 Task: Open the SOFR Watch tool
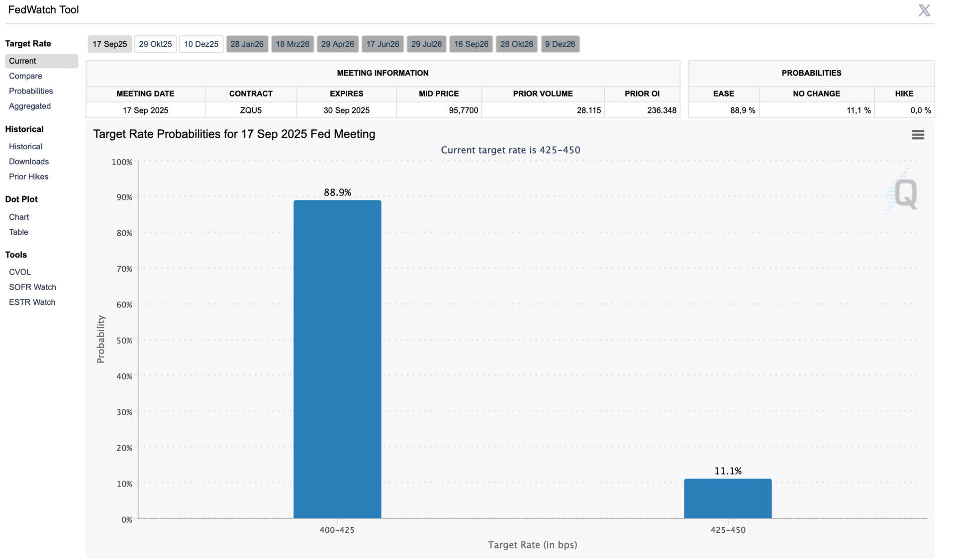[x=32, y=287]
